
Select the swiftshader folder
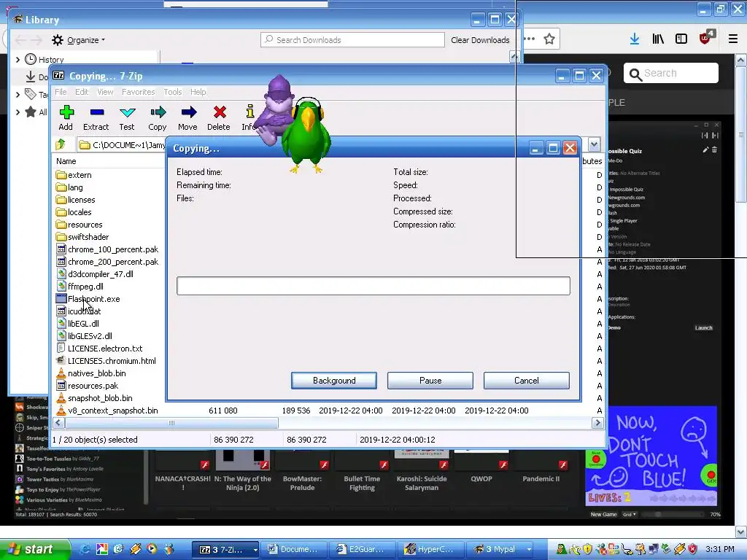tap(82, 237)
